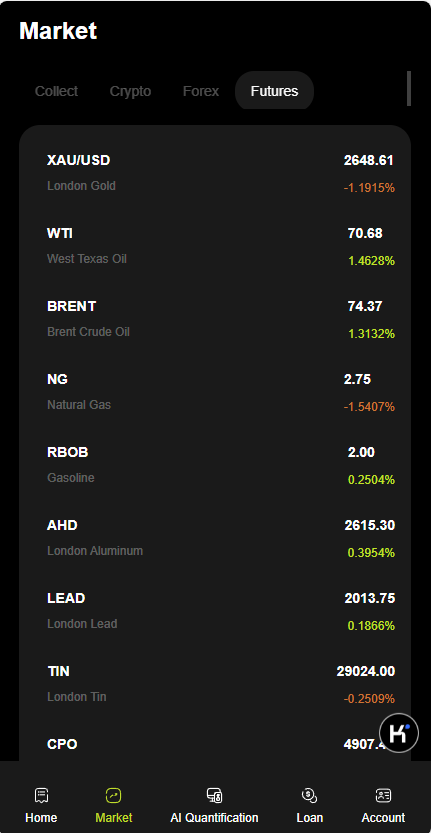
Task: Open the Loan coin icon
Action: (309, 795)
